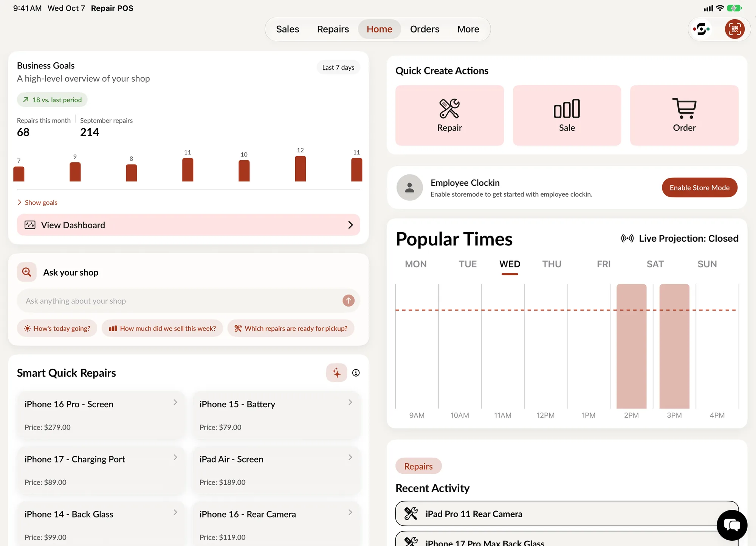Click the 2PM bar in Popular Times

[631, 346]
